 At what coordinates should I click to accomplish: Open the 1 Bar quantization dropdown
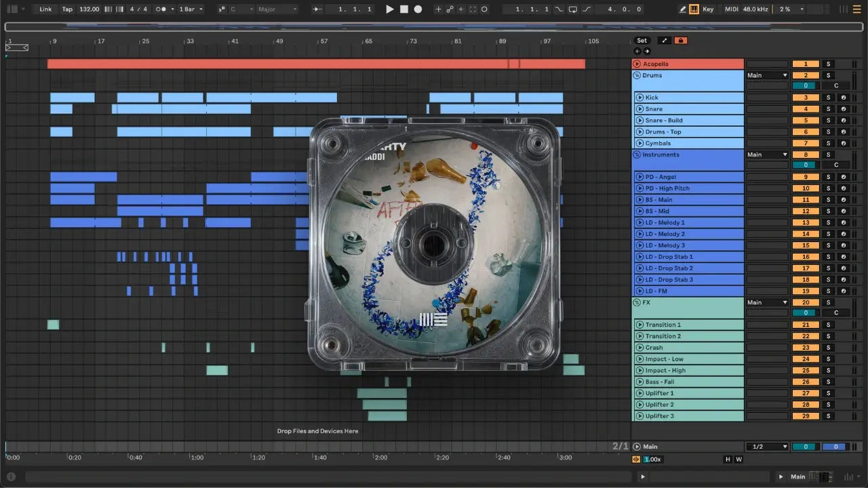pos(191,9)
